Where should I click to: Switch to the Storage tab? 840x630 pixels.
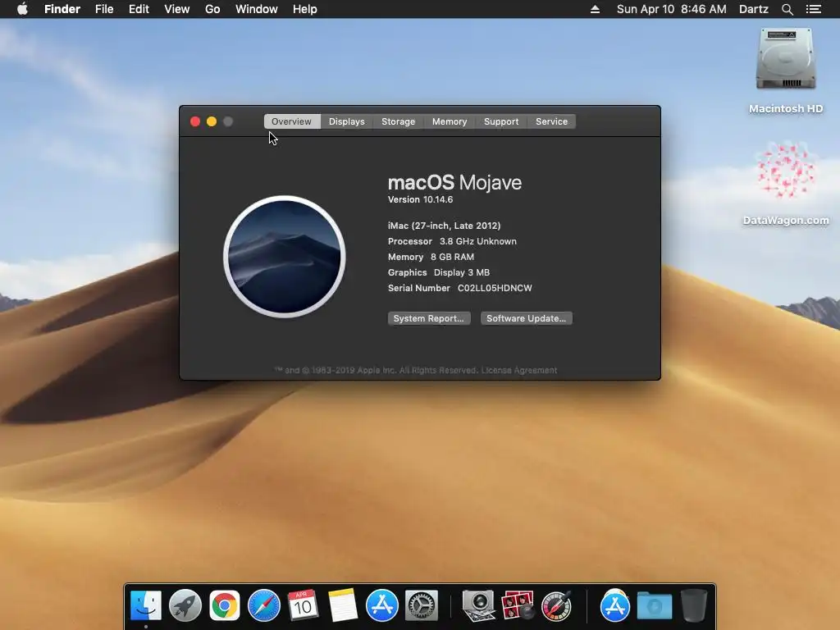click(398, 121)
